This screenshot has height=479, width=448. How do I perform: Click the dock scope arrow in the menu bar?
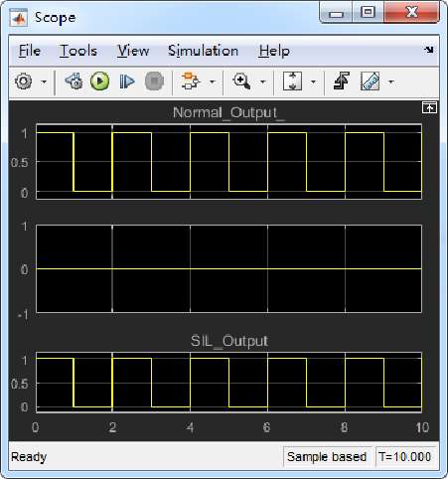pyautogui.click(x=429, y=50)
